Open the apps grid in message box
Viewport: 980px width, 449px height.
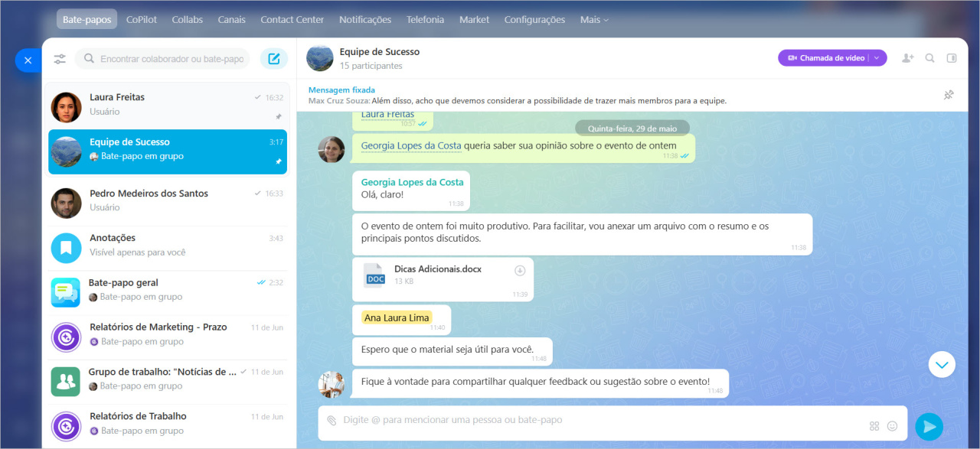click(x=874, y=426)
